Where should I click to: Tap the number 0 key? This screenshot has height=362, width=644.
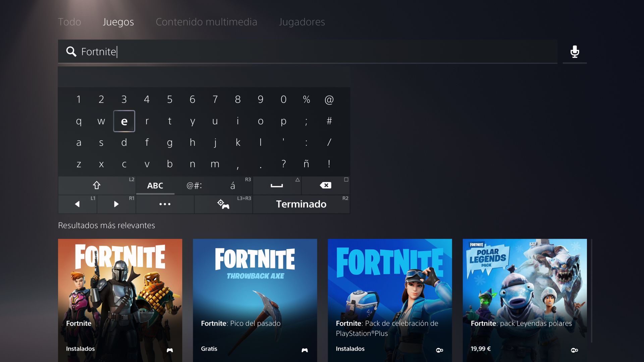(x=283, y=100)
